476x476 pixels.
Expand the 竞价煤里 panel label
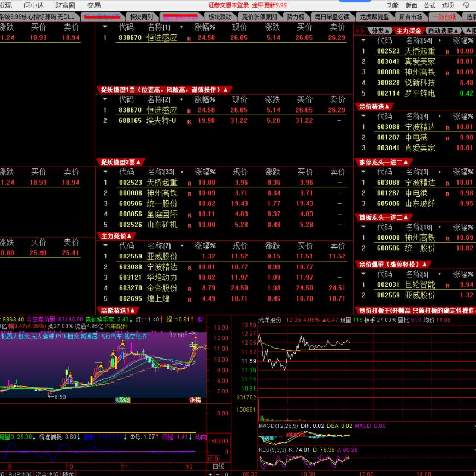point(393,265)
